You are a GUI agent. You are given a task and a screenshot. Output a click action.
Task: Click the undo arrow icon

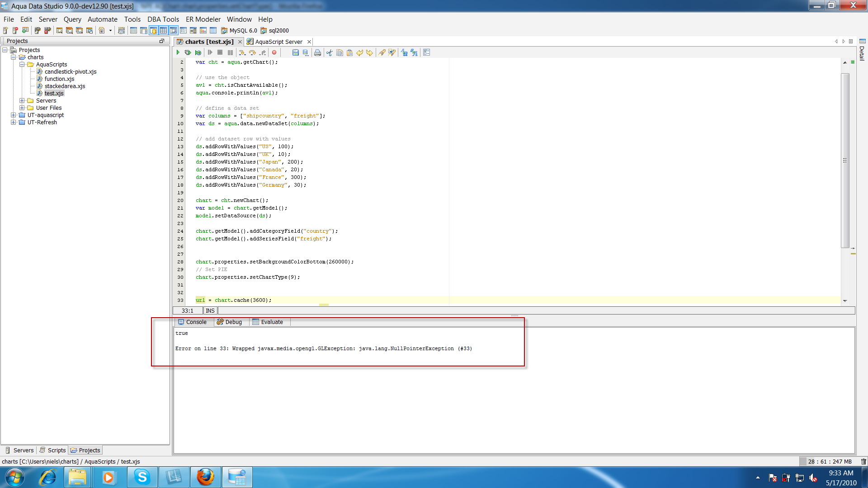[360, 52]
